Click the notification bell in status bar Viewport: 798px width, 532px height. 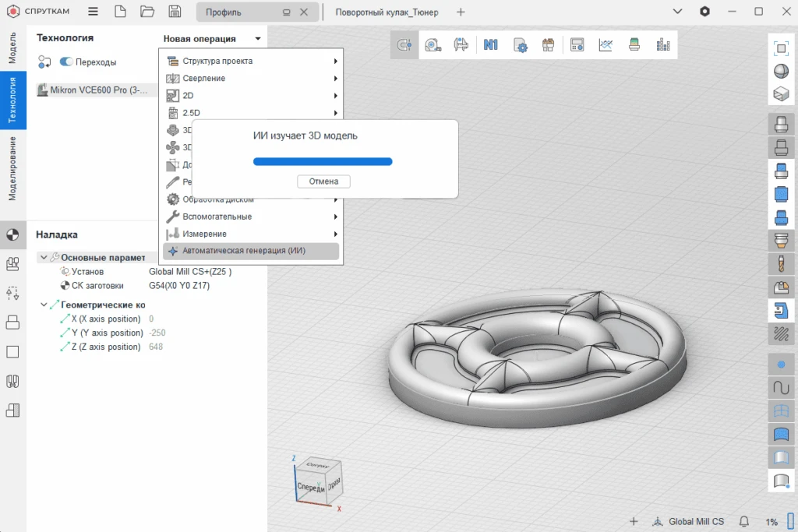tap(744, 521)
